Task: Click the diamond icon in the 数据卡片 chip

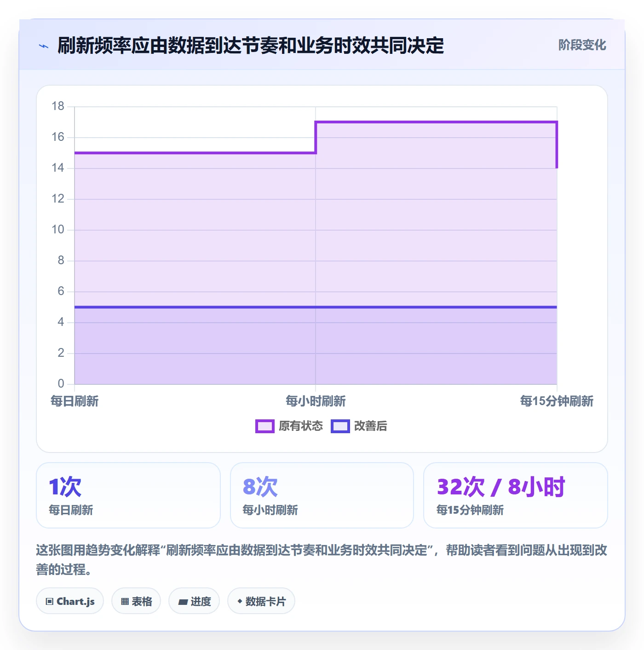Action: (240, 601)
